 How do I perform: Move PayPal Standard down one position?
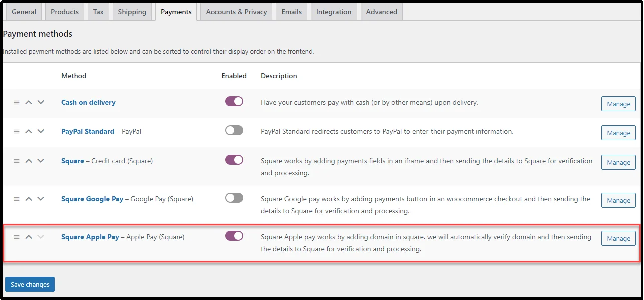click(x=41, y=131)
